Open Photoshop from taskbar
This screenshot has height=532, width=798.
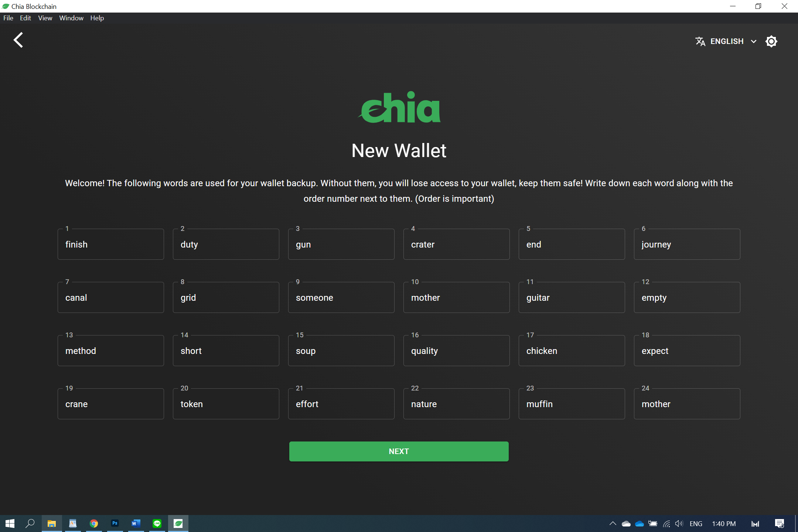[x=115, y=524]
